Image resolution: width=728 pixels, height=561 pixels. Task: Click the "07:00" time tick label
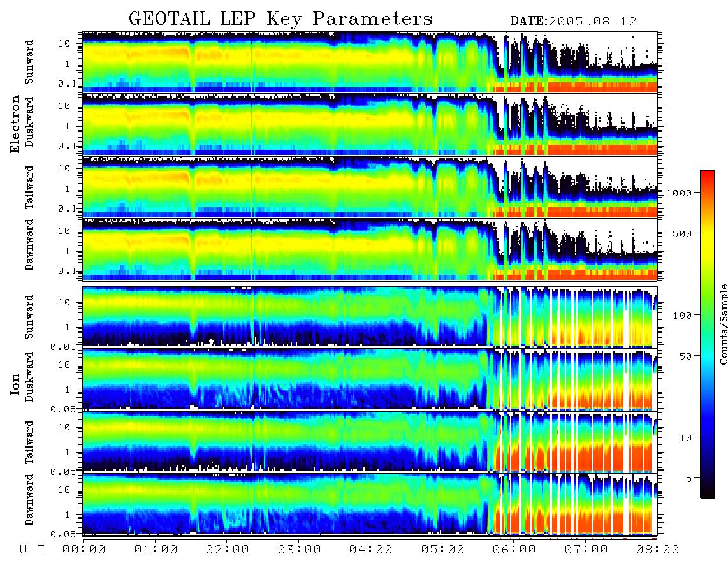[x=586, y=550]
